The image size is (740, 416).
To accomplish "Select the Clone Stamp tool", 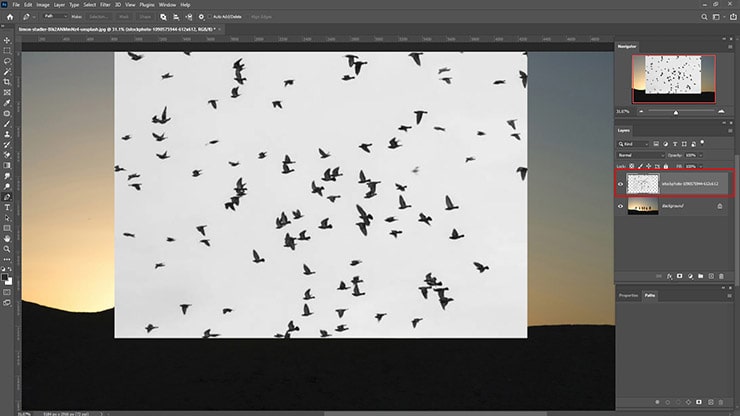I will click(7, 134).
